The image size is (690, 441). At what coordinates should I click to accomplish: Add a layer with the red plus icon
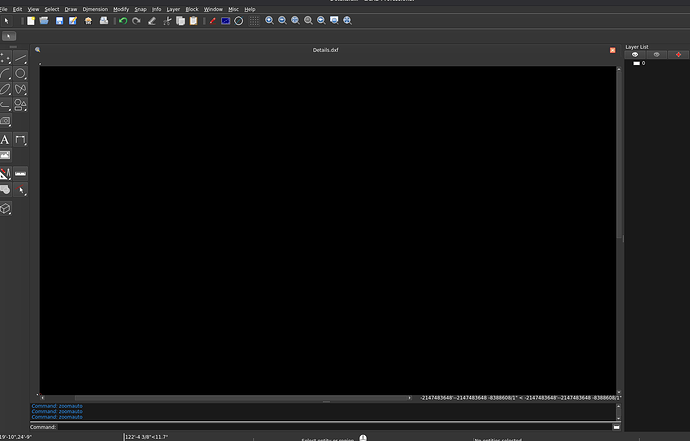pos(679,55)
